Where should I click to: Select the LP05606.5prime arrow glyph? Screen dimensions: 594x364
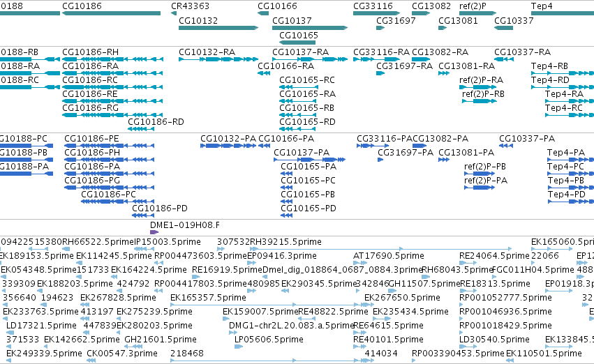239,346
